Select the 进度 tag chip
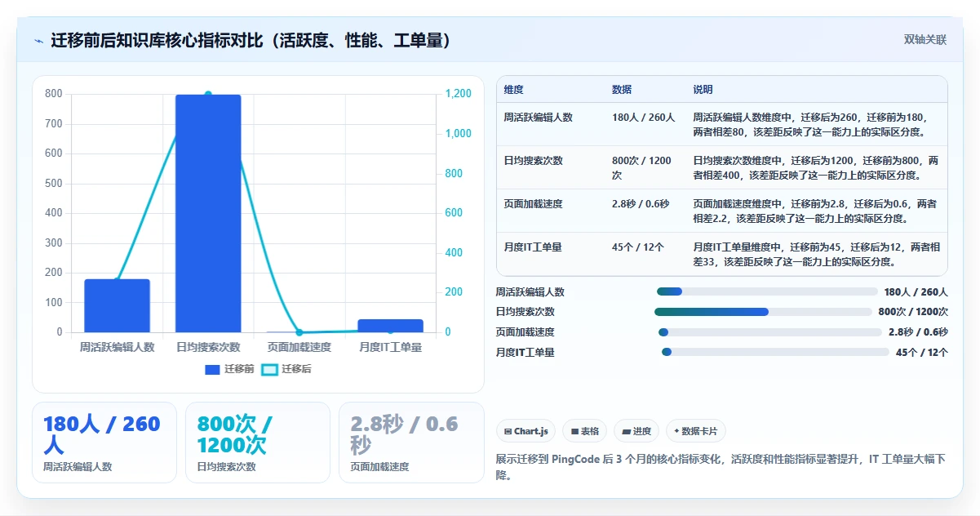980x516 pixels. (x=636, y=431)
